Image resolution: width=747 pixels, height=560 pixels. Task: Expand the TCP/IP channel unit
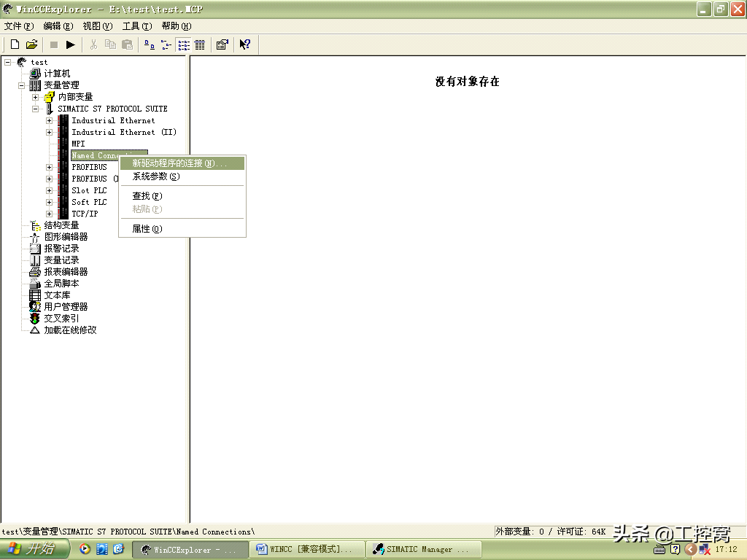tap(49, 214)
